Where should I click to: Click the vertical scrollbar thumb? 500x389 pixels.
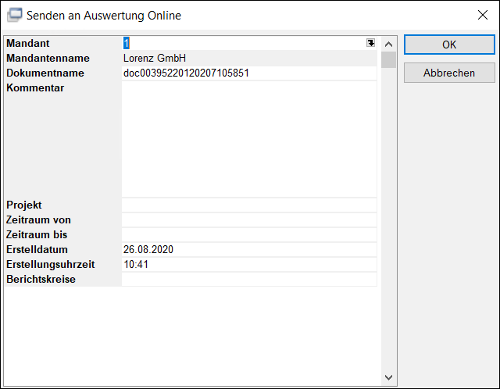(388, 60)
